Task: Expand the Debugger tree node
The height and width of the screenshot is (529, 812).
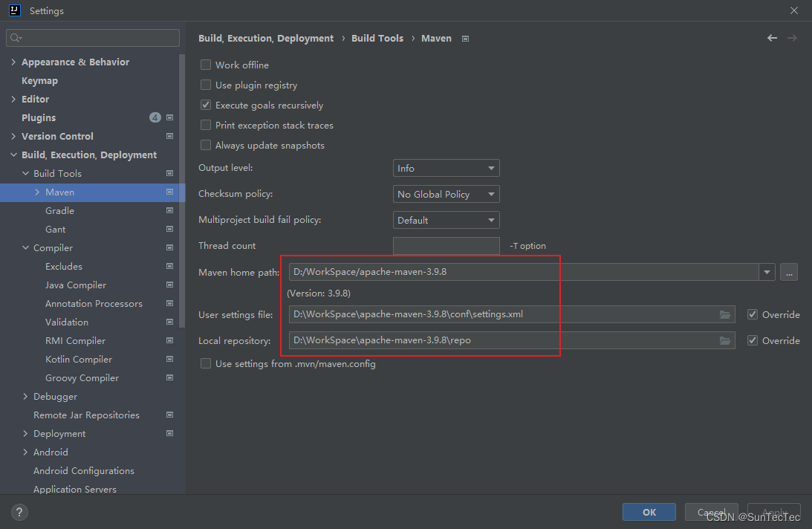Action: point(25,396)
